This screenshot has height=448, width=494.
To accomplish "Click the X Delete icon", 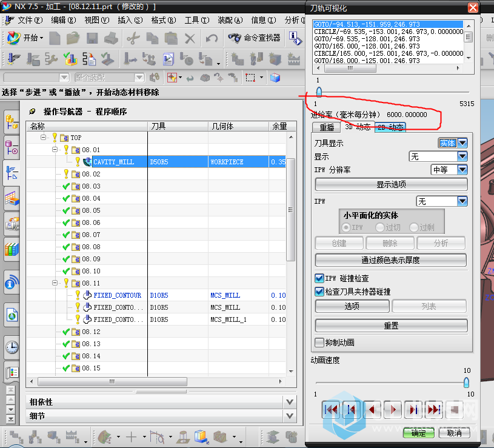I will pos(190,38).
